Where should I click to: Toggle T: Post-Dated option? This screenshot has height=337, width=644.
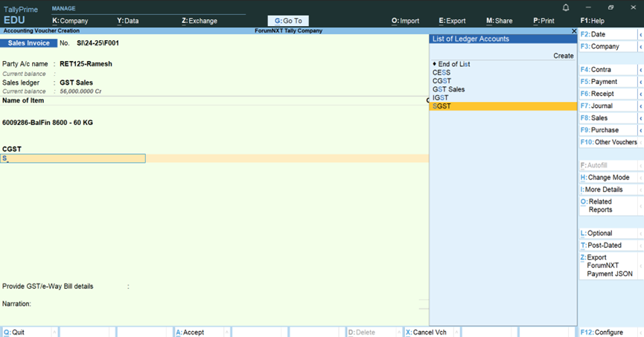point(608,245)
